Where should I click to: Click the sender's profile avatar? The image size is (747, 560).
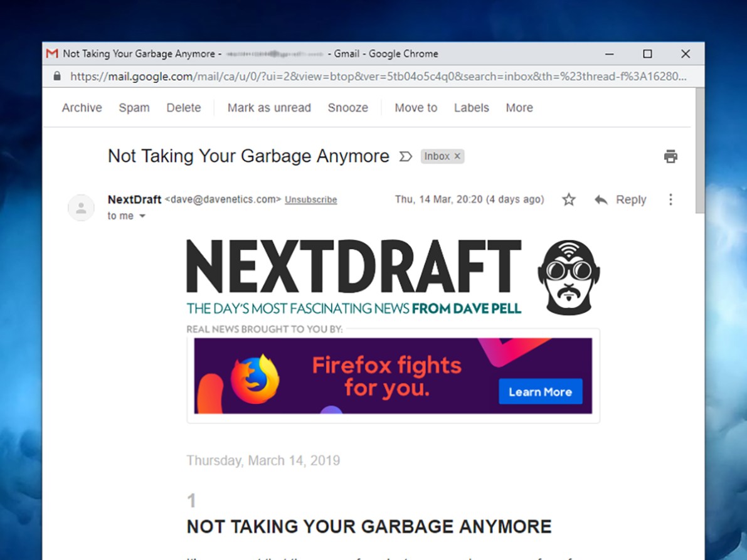[81, 207]
